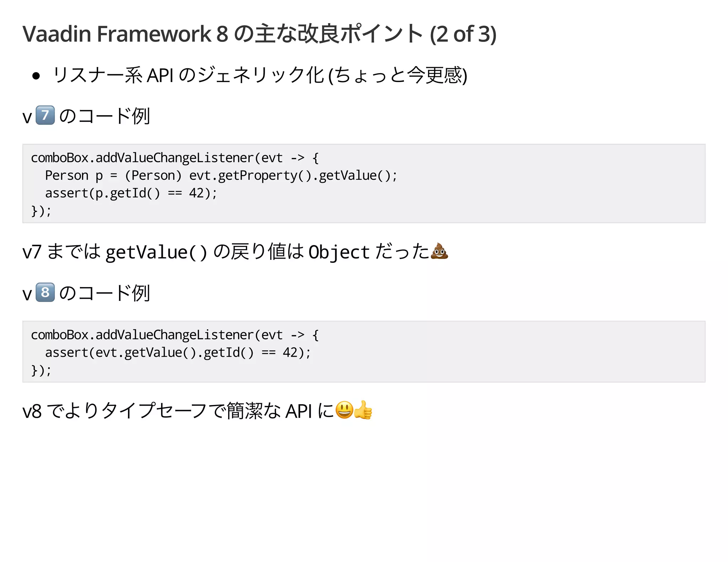
Task: Click the poop emoji after だった
Action: pos(439,251)
